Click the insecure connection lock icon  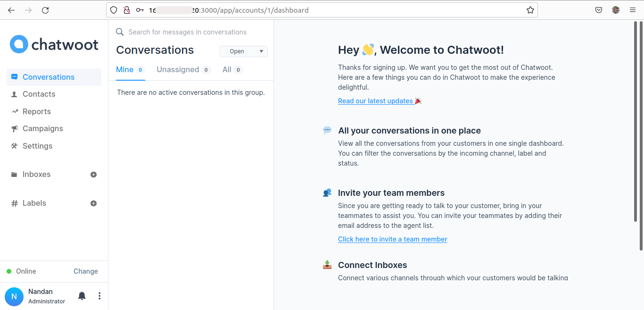pos(126,10)
